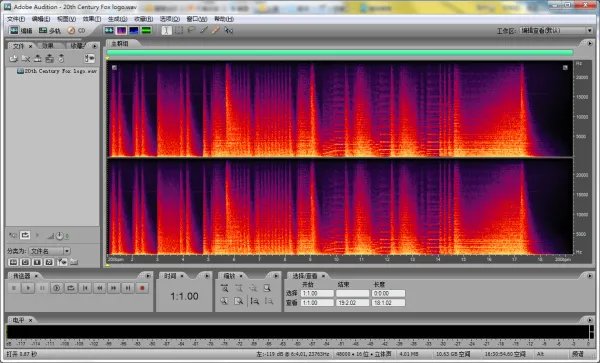Screen dimensions: 600x363
Task: Switch to the Effects (效果) panel tab
Action: 48,46
